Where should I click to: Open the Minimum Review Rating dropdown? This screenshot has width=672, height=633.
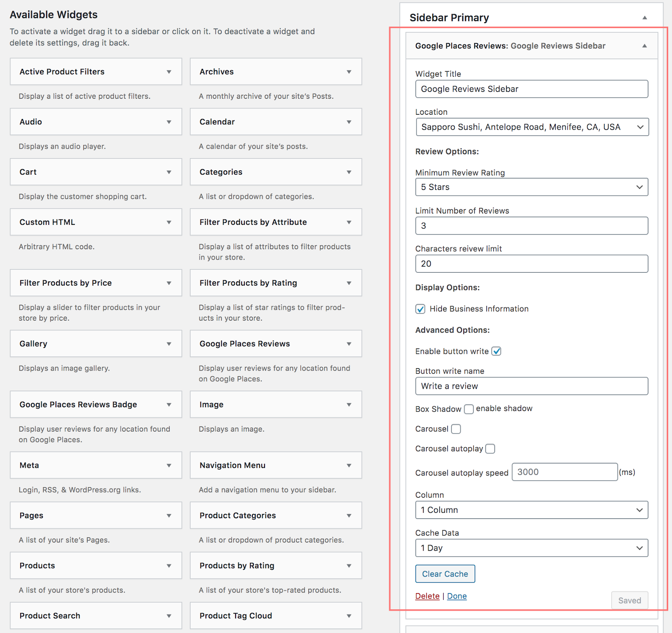[531, 187]
